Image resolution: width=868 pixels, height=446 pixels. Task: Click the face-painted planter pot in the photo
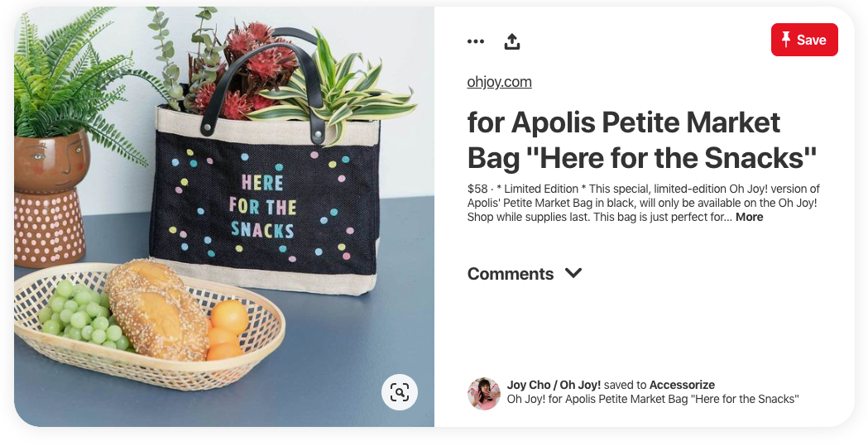[51, 199]
